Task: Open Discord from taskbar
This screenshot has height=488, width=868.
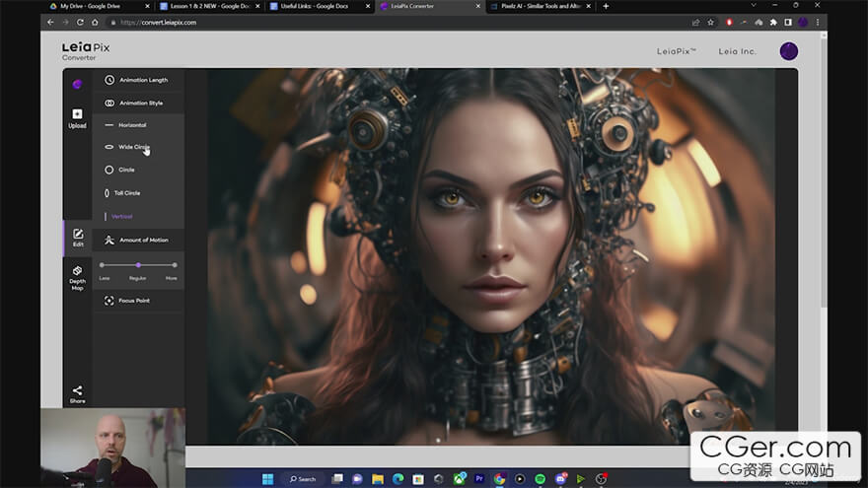Action: [x=560, y=479]
